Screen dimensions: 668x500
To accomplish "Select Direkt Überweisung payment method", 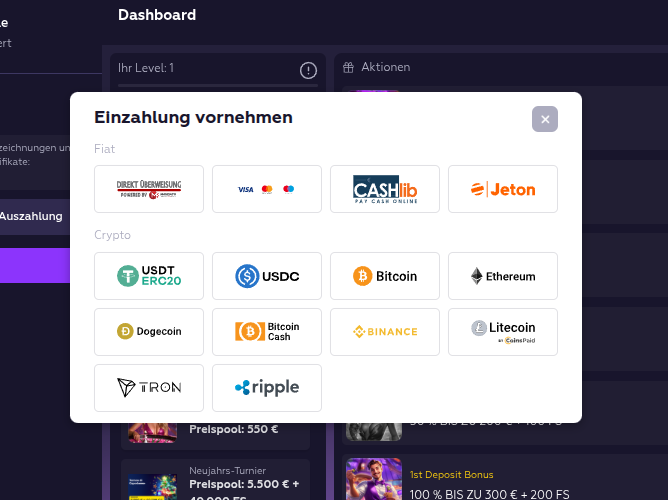I will 149,189.
